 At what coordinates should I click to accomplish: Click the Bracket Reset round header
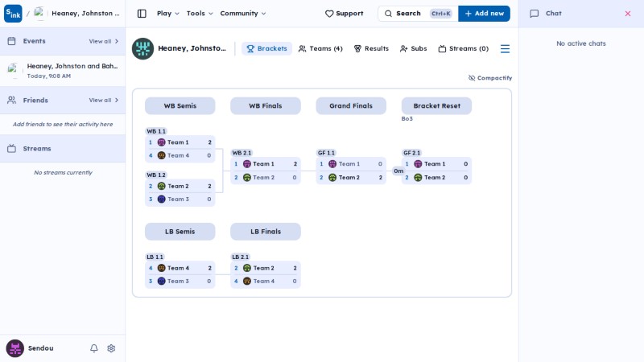(436, 106)
